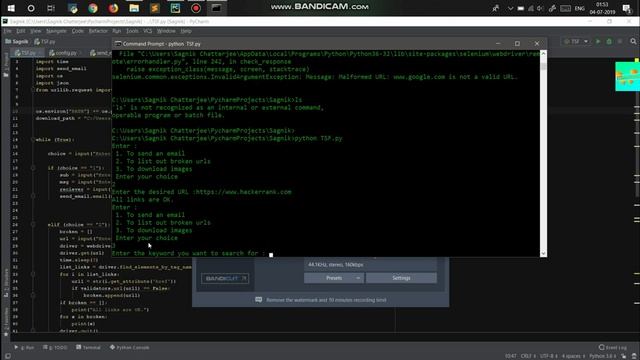
Task: Open Bandicam Presets dropdown
Action: click(x=334, y=278)
